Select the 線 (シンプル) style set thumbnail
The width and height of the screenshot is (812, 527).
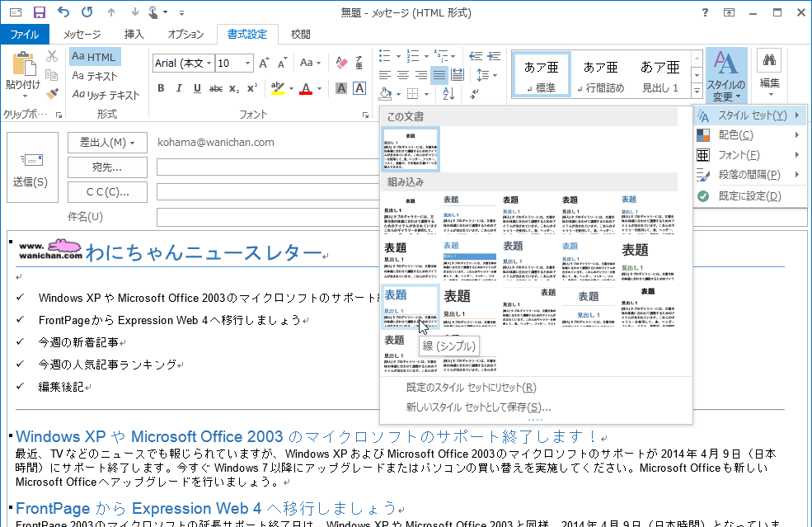411,306
